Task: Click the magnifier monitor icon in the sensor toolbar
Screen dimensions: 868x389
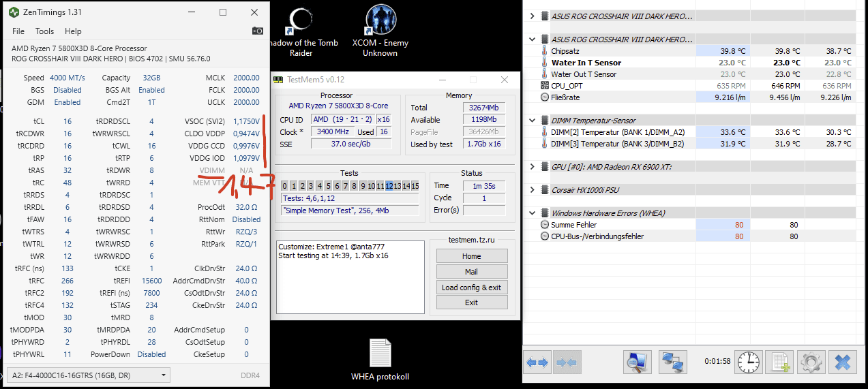Action: click(x=637, y=362)
